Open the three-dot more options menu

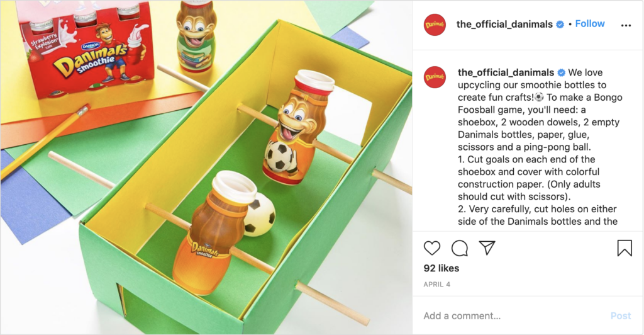pyautogui.click(x=626, y=25)
